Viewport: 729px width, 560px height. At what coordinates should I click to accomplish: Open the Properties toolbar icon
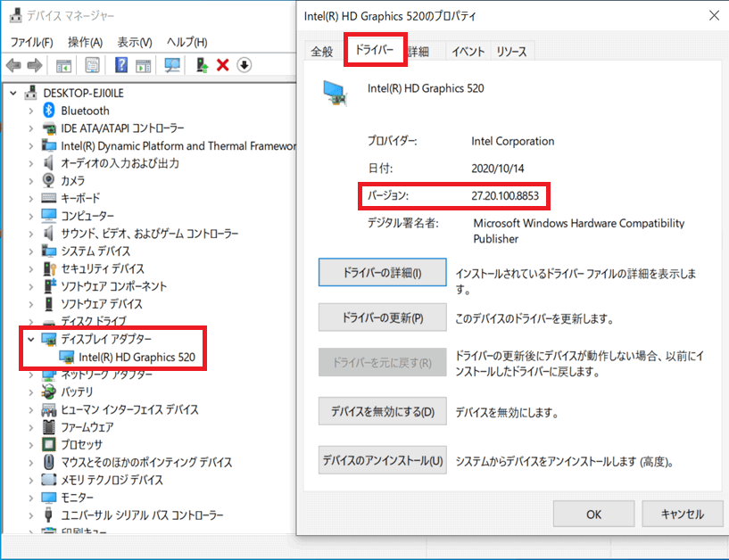[x=93, y=65]
